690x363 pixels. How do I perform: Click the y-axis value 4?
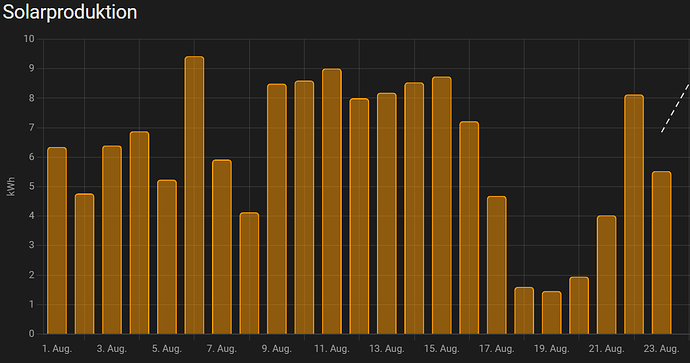(x=32, y=216)
